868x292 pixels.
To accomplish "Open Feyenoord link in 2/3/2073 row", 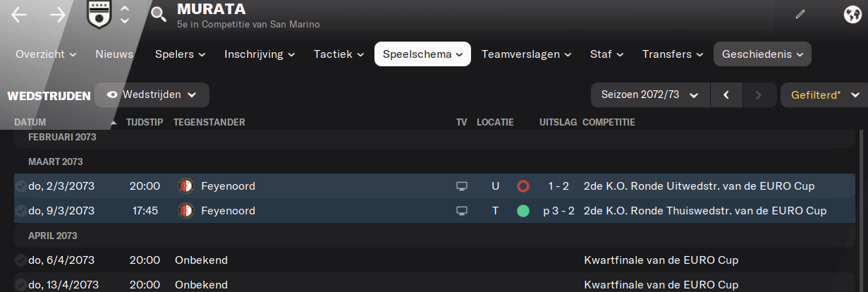I will tap(228, 186).
